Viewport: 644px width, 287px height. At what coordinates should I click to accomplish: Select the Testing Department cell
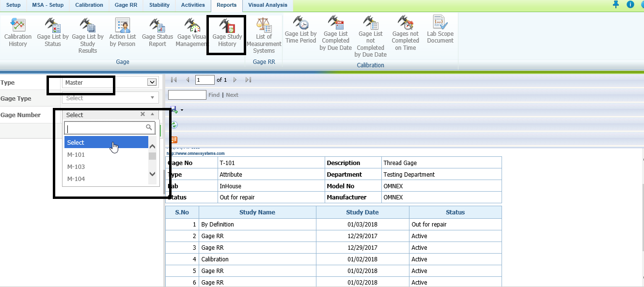click(x=441, y=175)
